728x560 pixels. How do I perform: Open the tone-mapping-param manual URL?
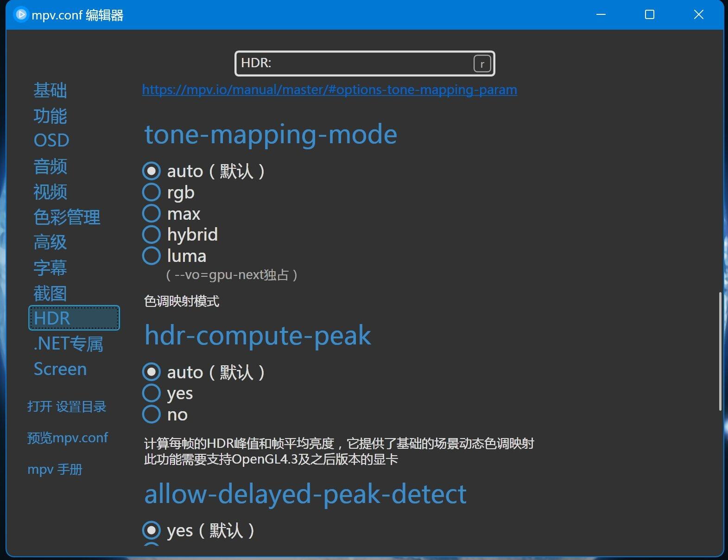click(329, 89)
